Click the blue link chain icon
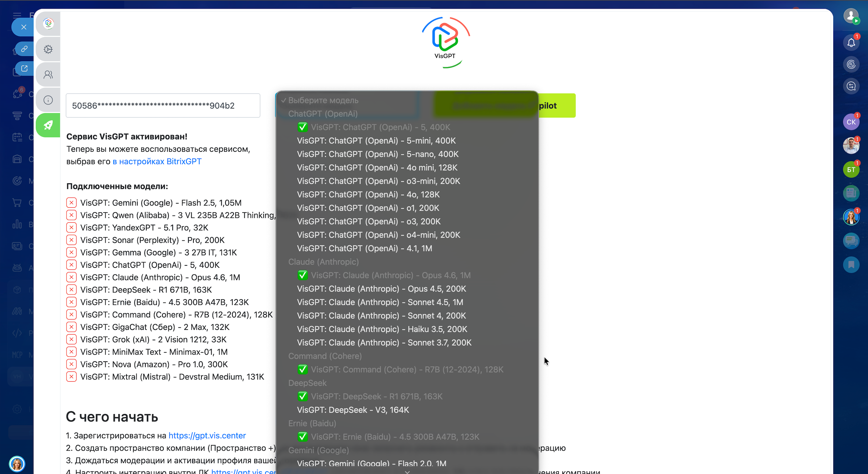The image size is (868, 474). click(x=24, y=49)
